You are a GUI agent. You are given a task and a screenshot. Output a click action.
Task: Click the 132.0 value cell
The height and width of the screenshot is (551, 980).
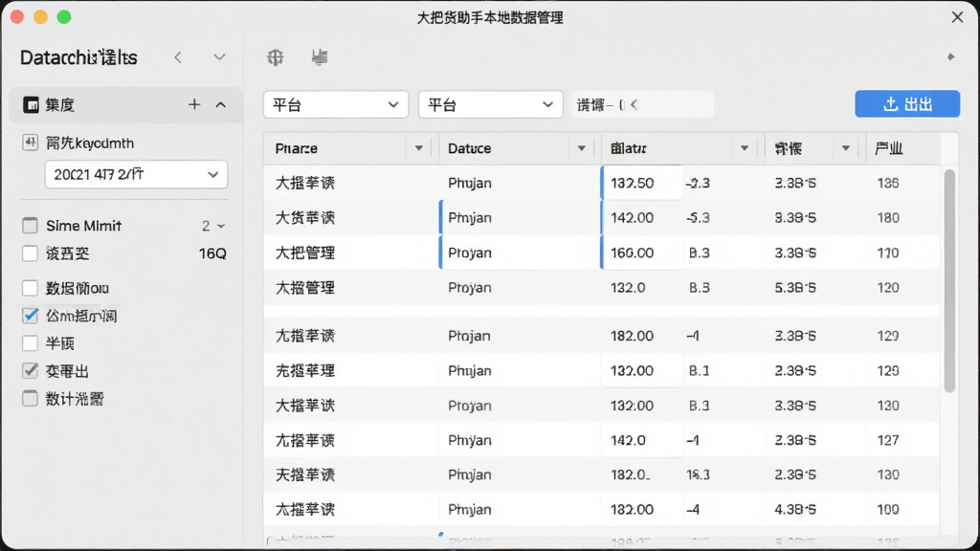(628, 287)
